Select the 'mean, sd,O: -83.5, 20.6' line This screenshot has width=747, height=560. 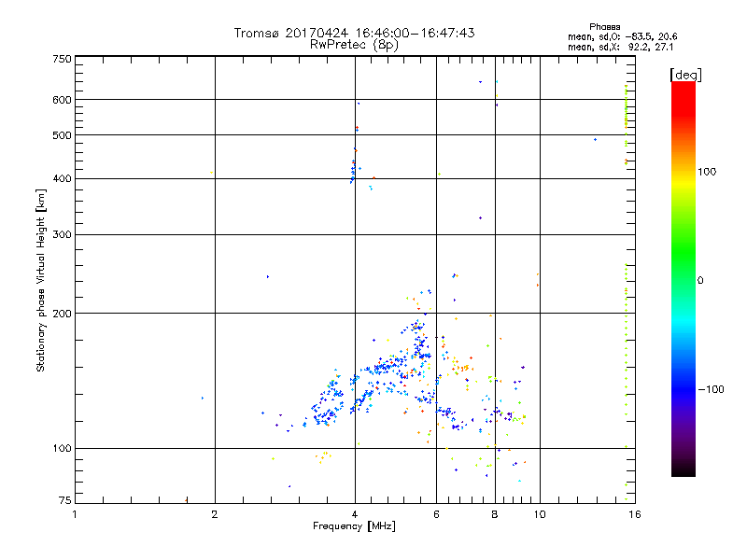tap(622, 36)
